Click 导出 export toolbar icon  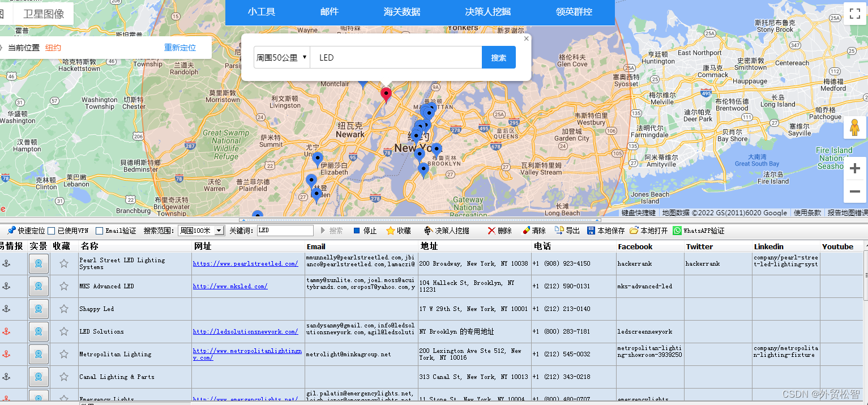click(559, 231)
